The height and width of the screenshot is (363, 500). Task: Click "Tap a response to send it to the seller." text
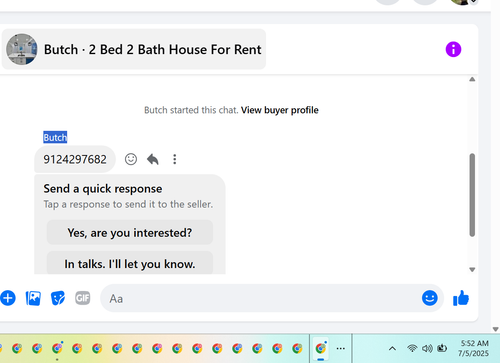128,204
